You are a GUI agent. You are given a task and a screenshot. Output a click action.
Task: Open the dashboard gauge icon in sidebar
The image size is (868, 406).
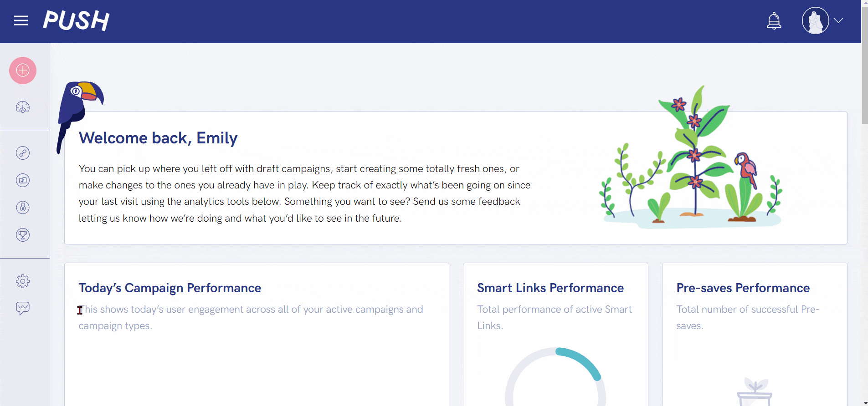pos(23,107)
